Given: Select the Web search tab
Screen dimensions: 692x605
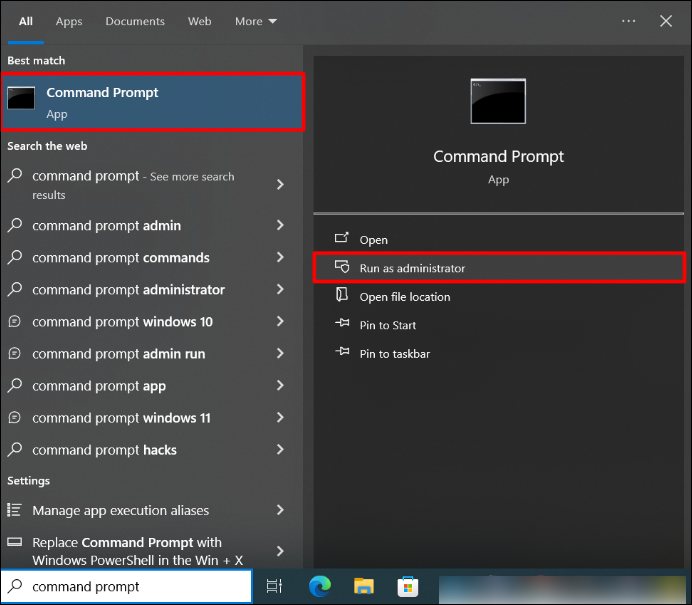Looking at the screenshot, I should pos(200,21).
